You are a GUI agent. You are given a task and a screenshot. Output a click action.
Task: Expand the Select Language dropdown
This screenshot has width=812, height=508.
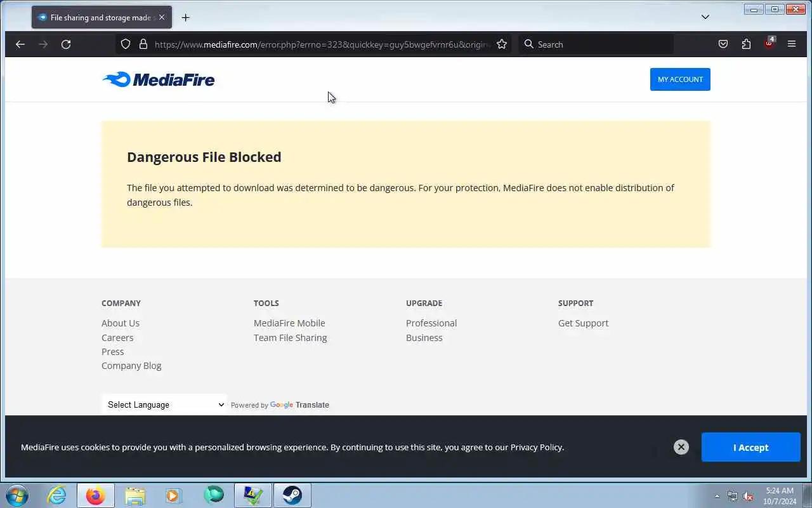click(x=164, y=404)
